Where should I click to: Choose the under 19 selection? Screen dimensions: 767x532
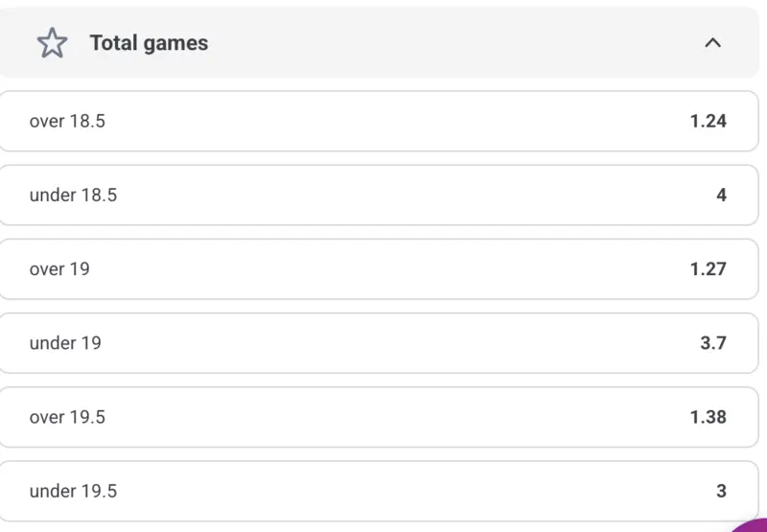pyautogui.click(x=383, y=343)
